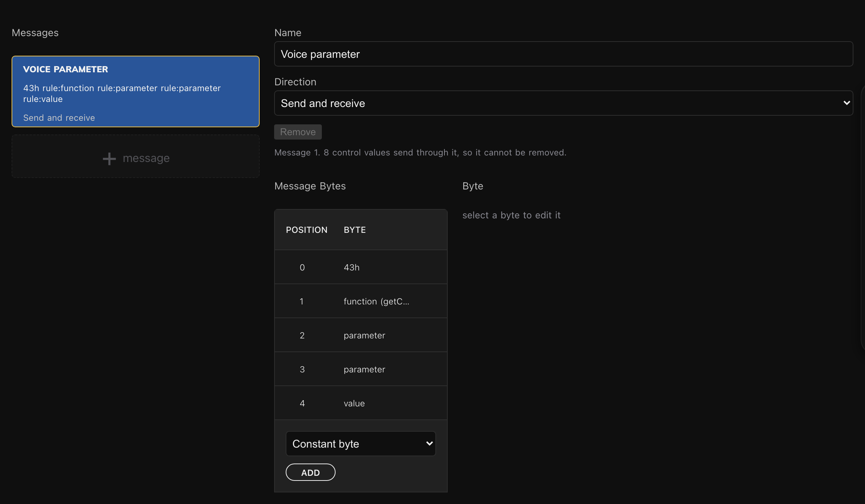Click the 'select a byte to edit it' hint

coord(511,215)
